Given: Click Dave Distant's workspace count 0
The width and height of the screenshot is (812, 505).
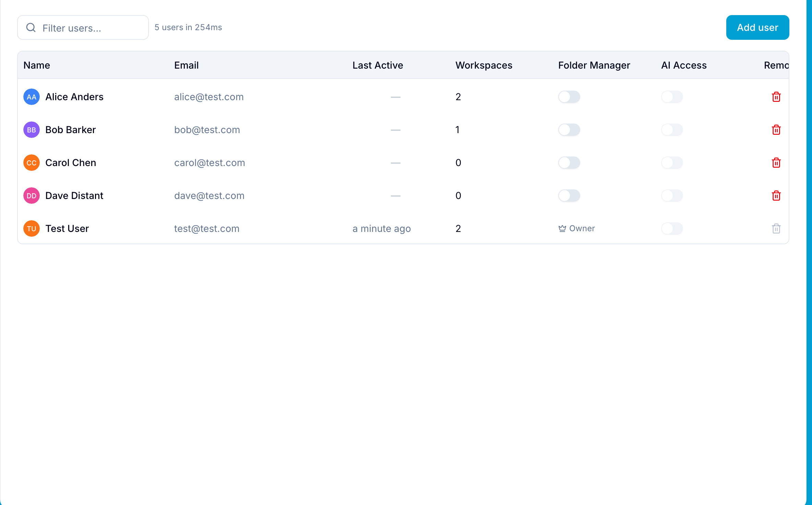Looking at the screenshot, I should [x=458, y=196].
